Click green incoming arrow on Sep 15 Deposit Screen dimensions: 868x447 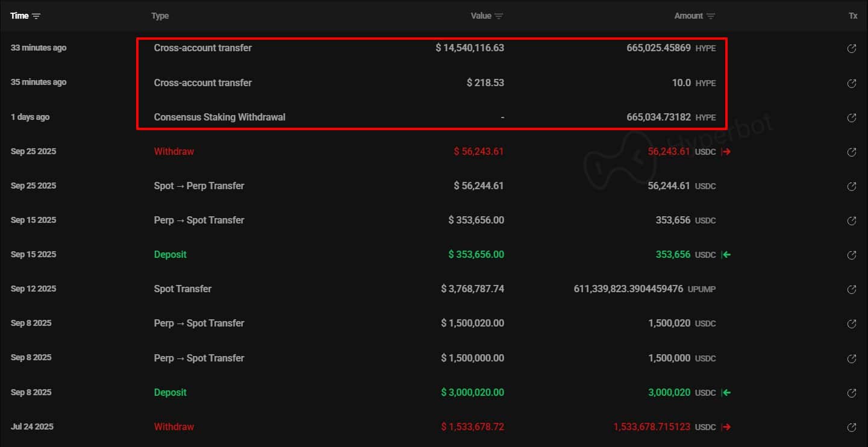(725, 254)
